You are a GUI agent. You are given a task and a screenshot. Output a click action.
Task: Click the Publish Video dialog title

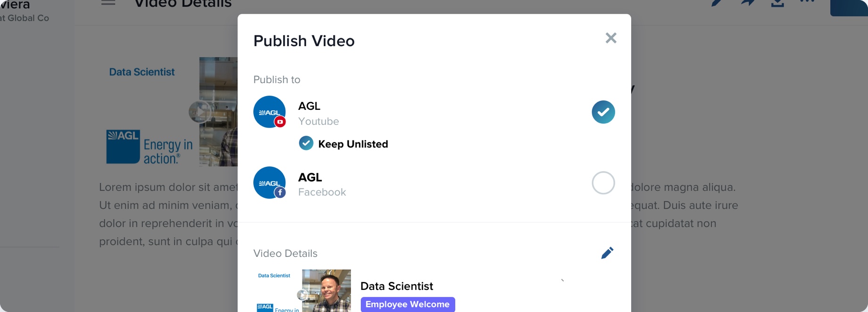[x=304, y=41]
